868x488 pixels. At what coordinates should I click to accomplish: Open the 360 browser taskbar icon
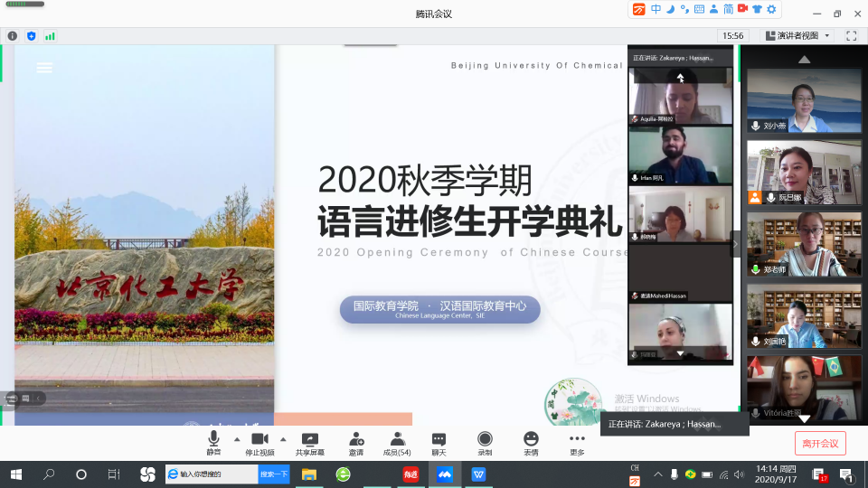coord(344,474)
